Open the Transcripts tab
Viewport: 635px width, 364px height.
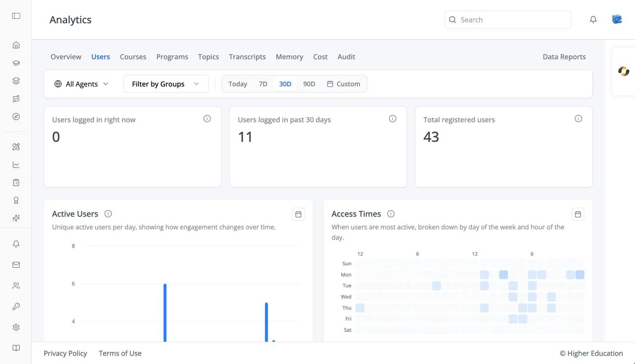247,57
